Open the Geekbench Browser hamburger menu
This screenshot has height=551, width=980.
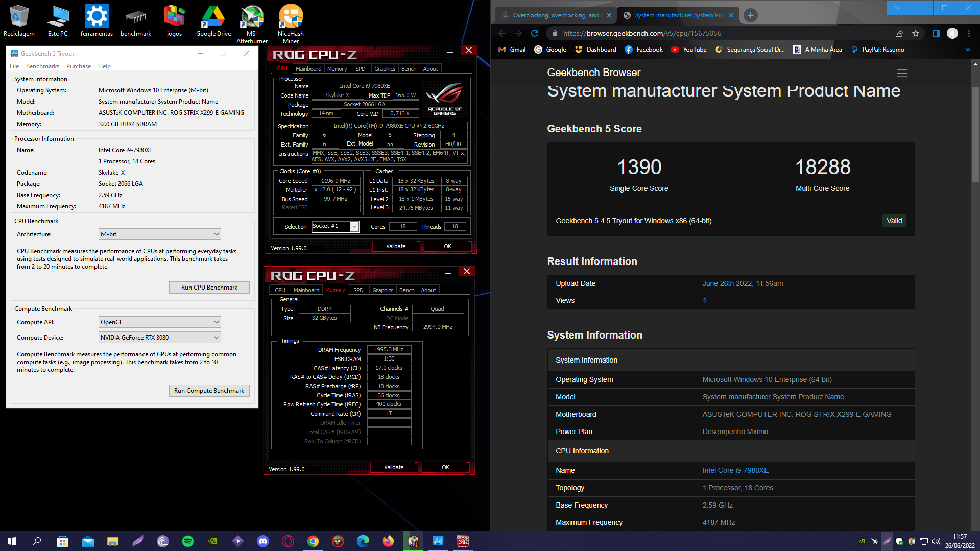902,73
